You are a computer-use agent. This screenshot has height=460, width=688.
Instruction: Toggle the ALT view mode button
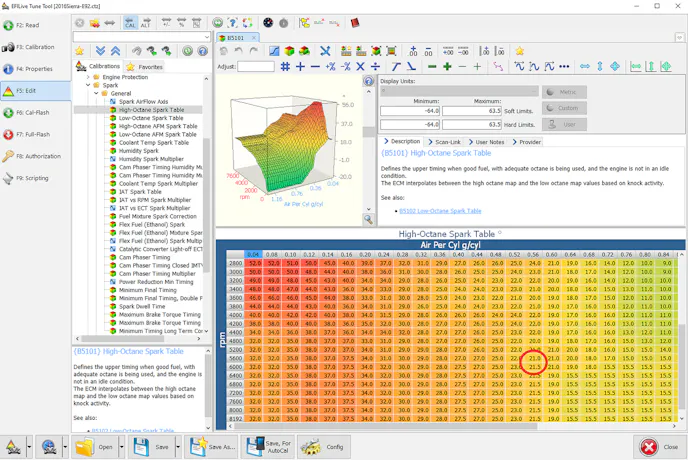pyautogui.click(x=146, y=23)
